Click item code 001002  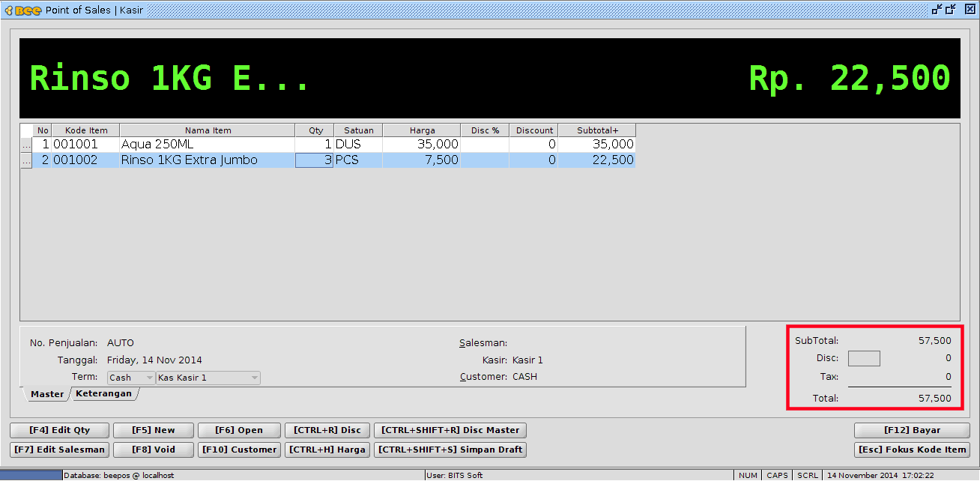[x=86, y=160]
